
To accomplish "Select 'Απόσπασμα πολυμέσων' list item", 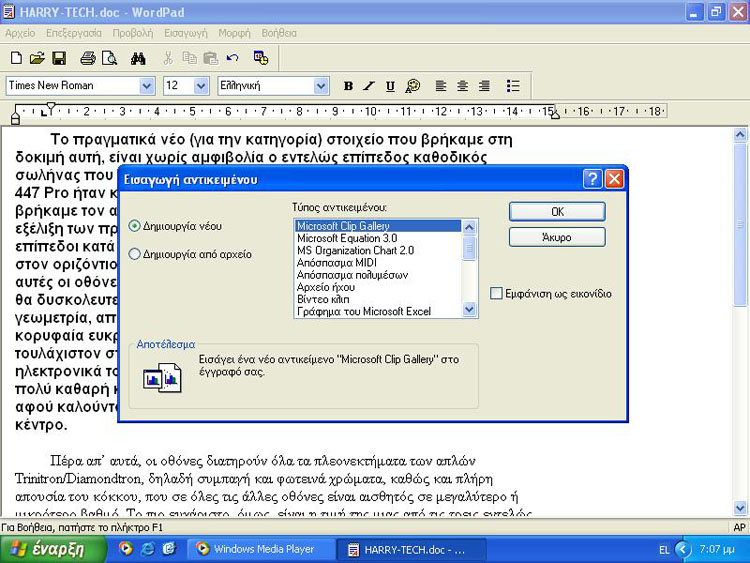I will tap(378, 275).
